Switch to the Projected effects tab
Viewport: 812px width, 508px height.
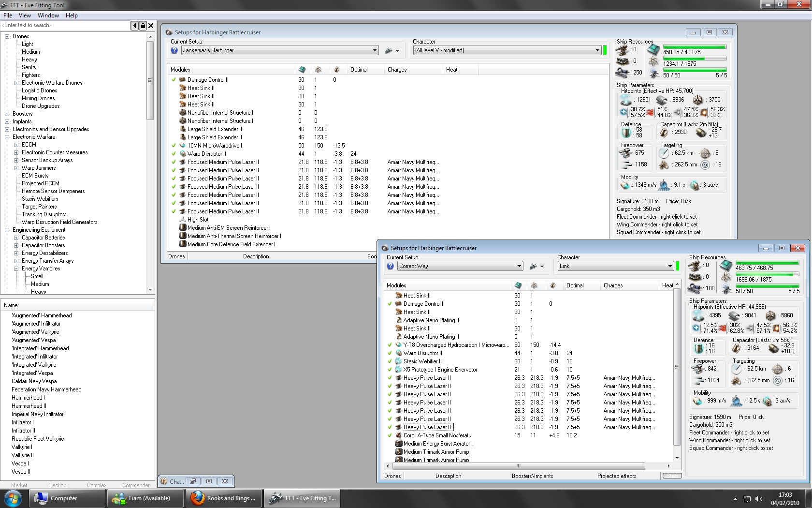click(x=617, y=476)
